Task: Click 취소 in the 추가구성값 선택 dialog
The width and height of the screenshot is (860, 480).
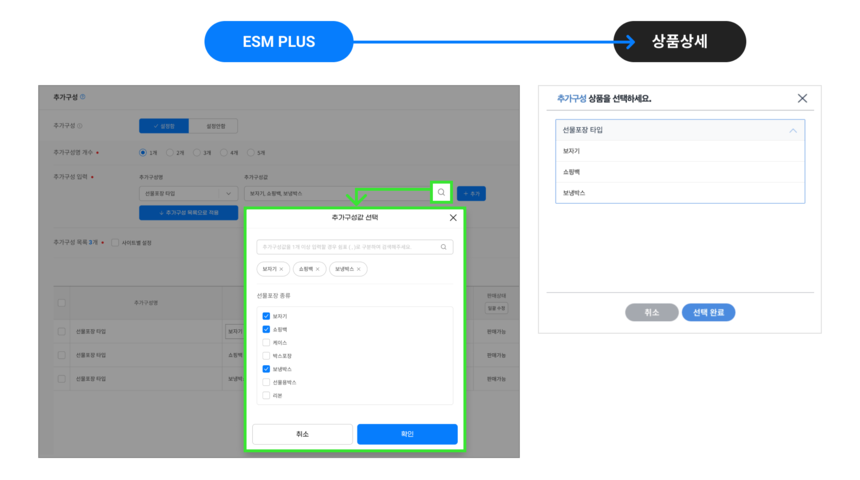Action: (302, 434)
